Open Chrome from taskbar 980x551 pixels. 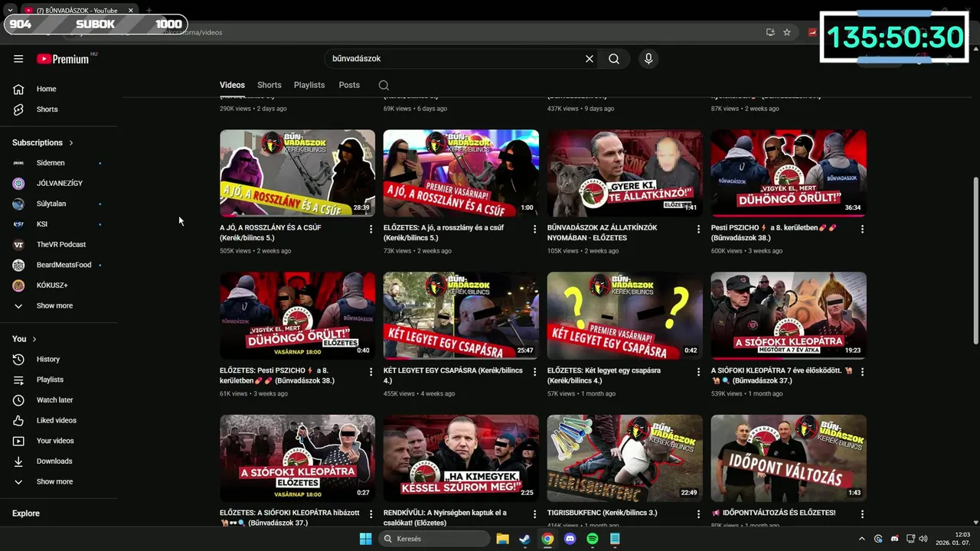pos(547,539)
